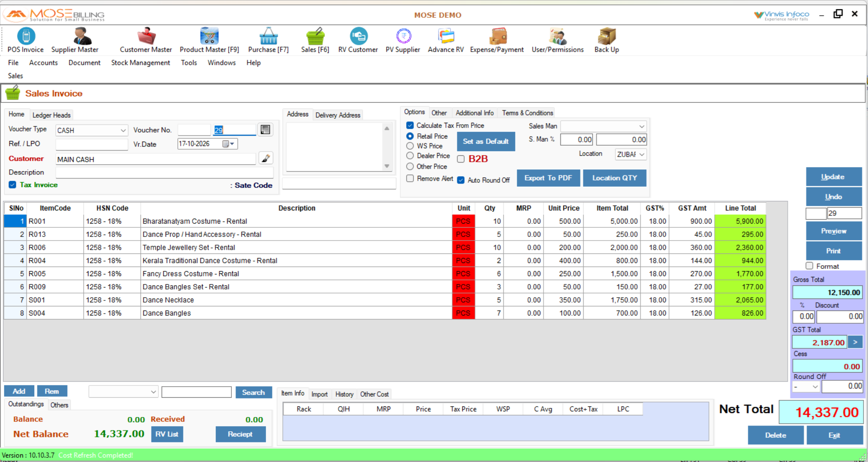Open Sales [F6] module
The width and height of the screenshot is (868, 462).
tap(315, 40)
